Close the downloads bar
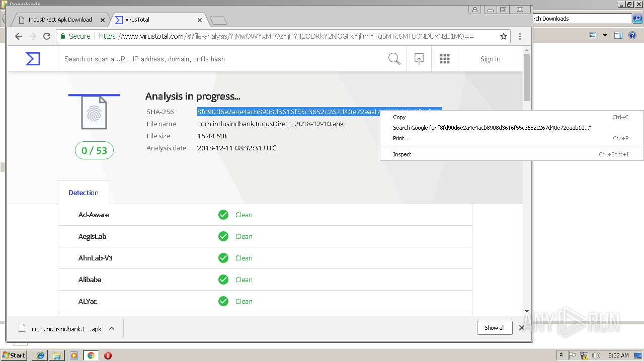This screenshot has height=362, width=644. (522, 328)
